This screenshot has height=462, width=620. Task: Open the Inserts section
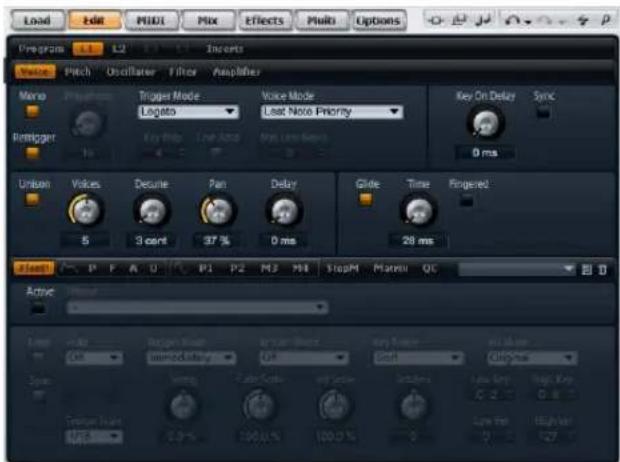[225, 49]
